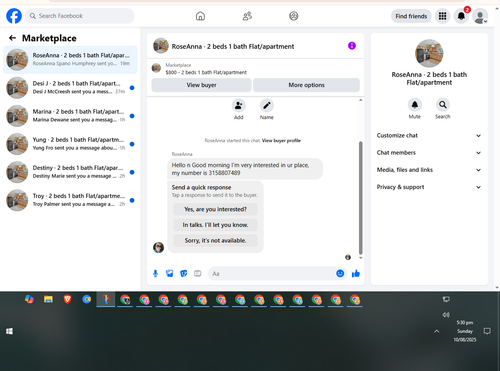This screenshot has height=371, width=500.
Task: Send quick response "In talks. I'll let you know."
Action: (215, 225)
